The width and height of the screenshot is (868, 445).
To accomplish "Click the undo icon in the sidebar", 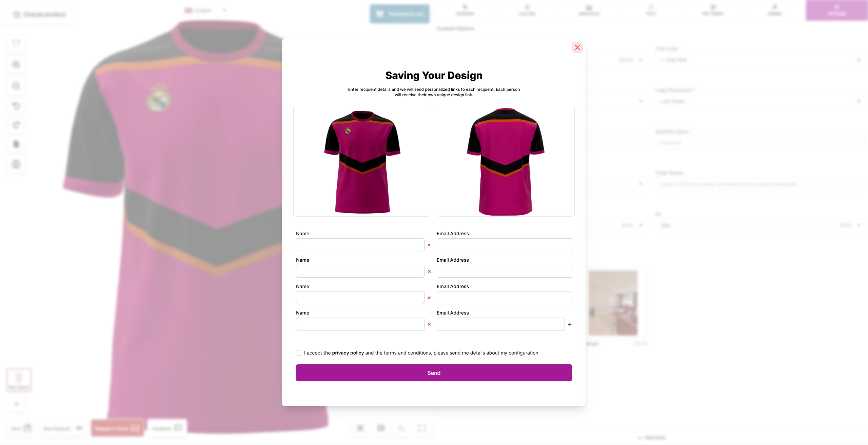I will click(x=16, y=106).
